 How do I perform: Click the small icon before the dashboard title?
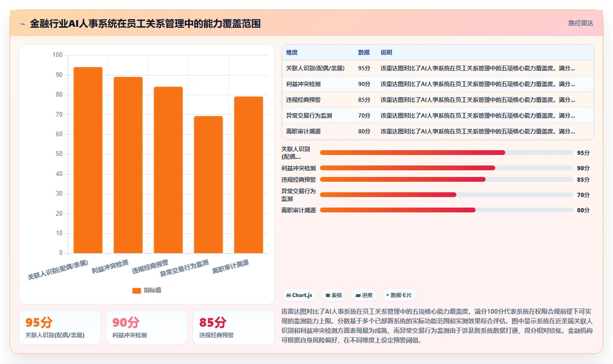[x=23, y=24]
